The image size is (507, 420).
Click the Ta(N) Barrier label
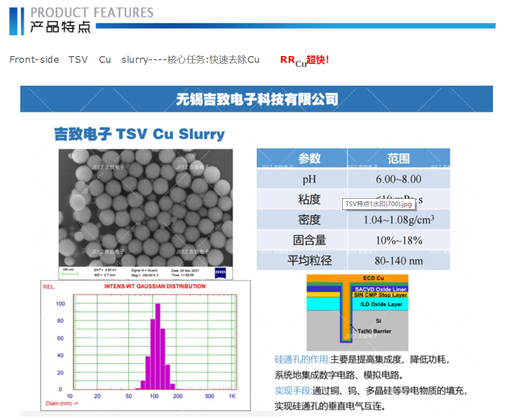click(x=374, y=331)
